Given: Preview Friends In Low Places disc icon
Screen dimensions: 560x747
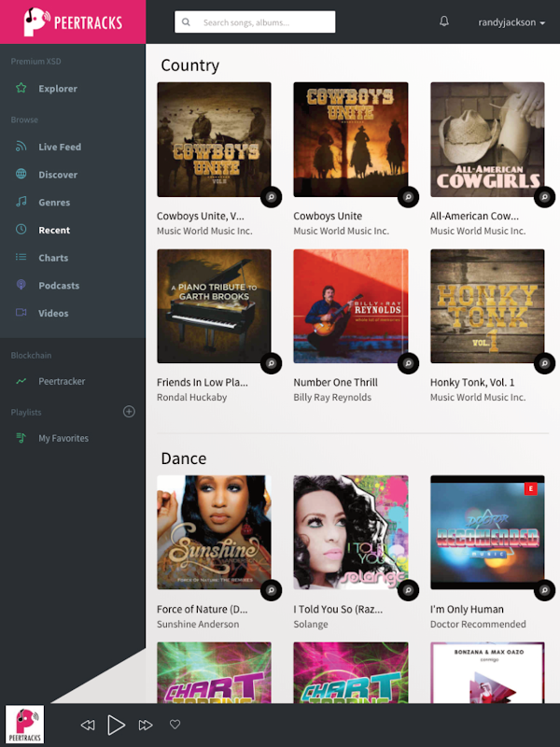Looking at the screenshot, I should pyautogui.click(x=271, y=363).
